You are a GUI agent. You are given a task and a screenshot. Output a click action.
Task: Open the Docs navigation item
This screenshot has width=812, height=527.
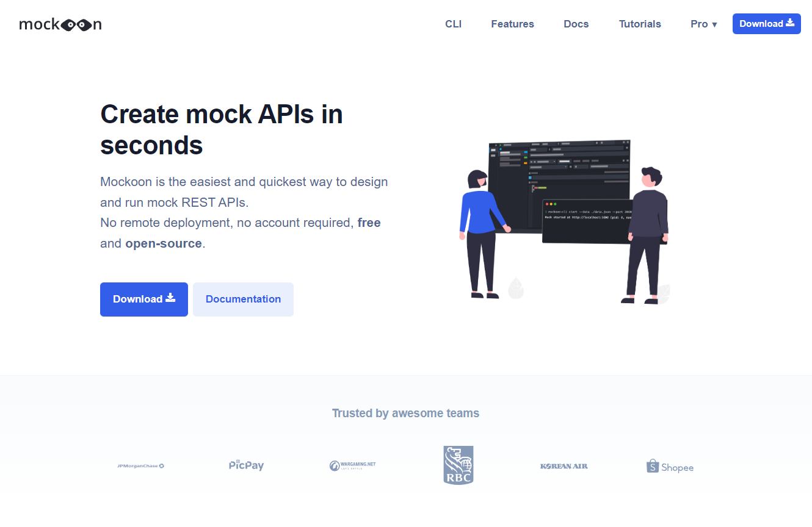(x=576, y=24)
